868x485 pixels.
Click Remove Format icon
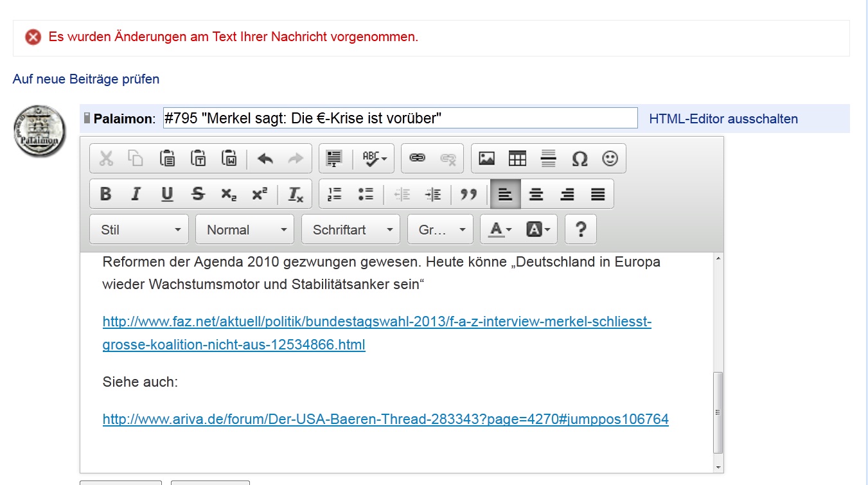click(x=295, y=194)
